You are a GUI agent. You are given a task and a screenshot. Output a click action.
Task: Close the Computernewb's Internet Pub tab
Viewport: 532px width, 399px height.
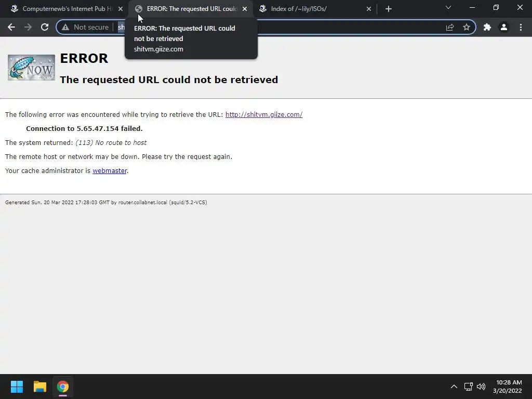point(121,9)
